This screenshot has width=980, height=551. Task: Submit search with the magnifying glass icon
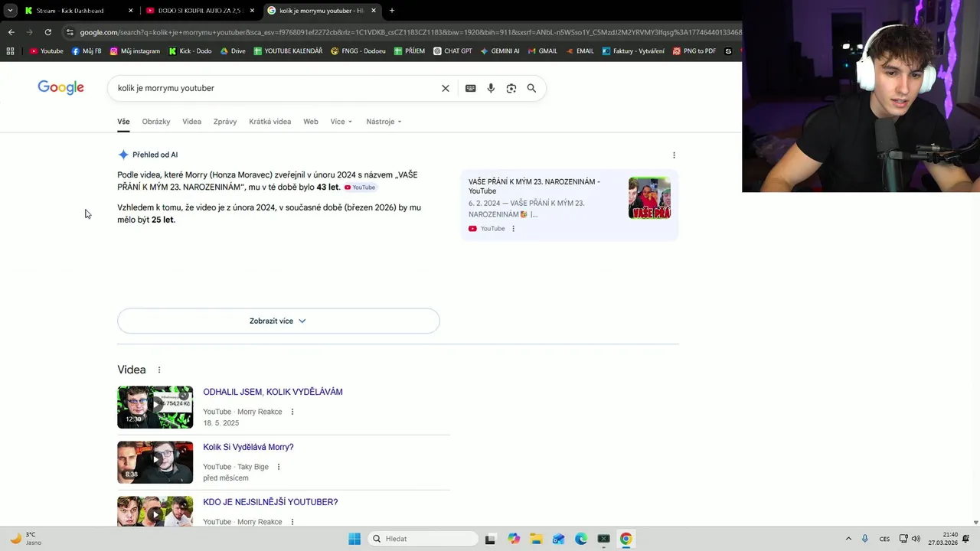tap(531, 88)
